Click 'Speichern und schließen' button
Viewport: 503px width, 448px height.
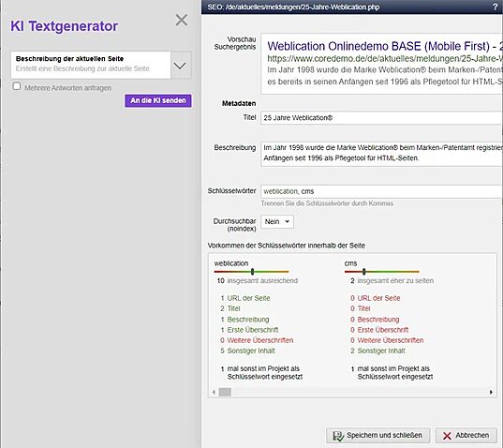click(x=377, y=436)
